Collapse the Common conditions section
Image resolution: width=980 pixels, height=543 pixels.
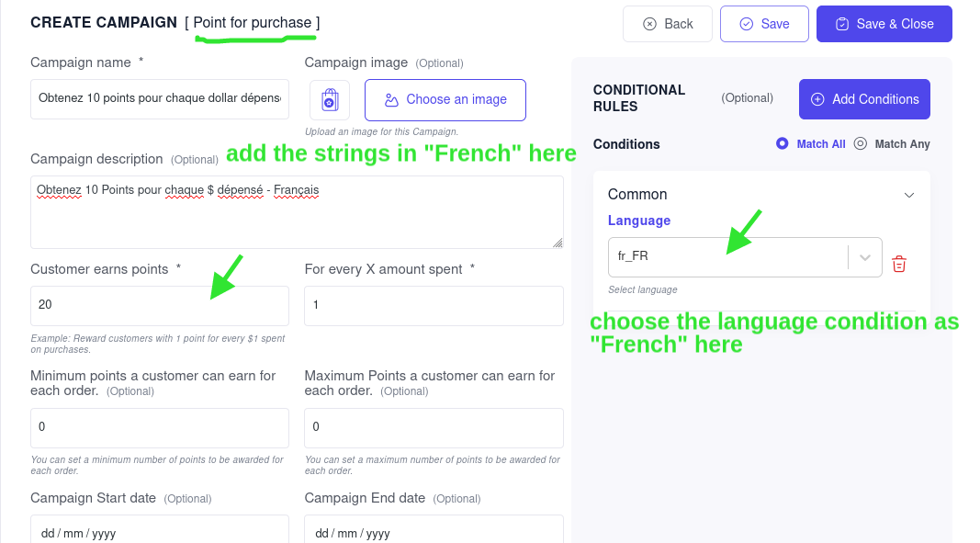coord(908,195)
